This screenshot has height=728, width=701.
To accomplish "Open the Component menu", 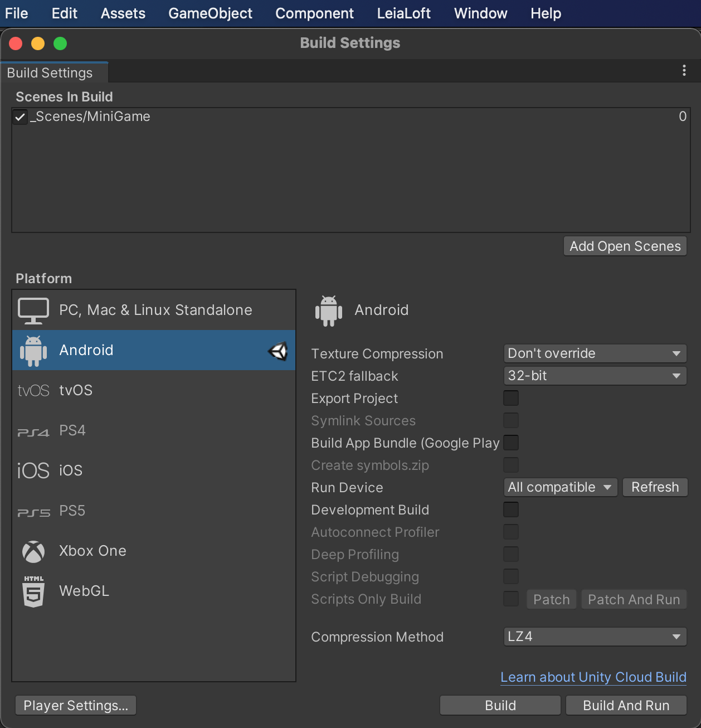I will pos(315,13).
